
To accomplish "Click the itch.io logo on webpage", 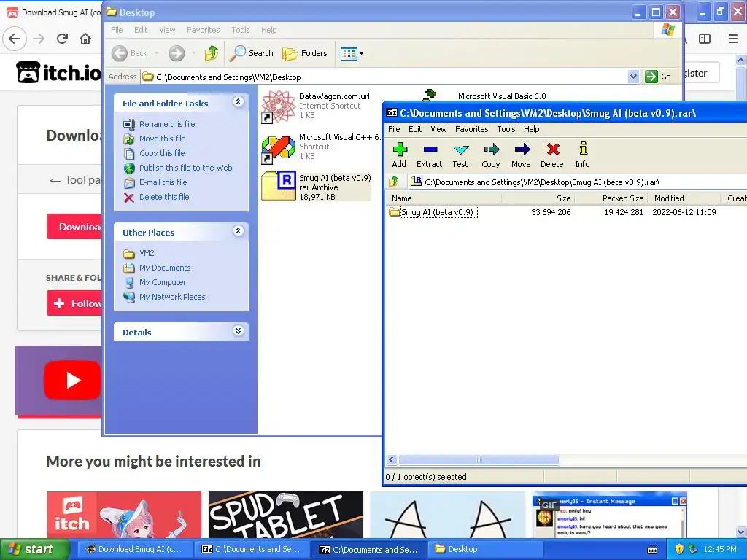I will pyautogui.click(x=59, y=73).
